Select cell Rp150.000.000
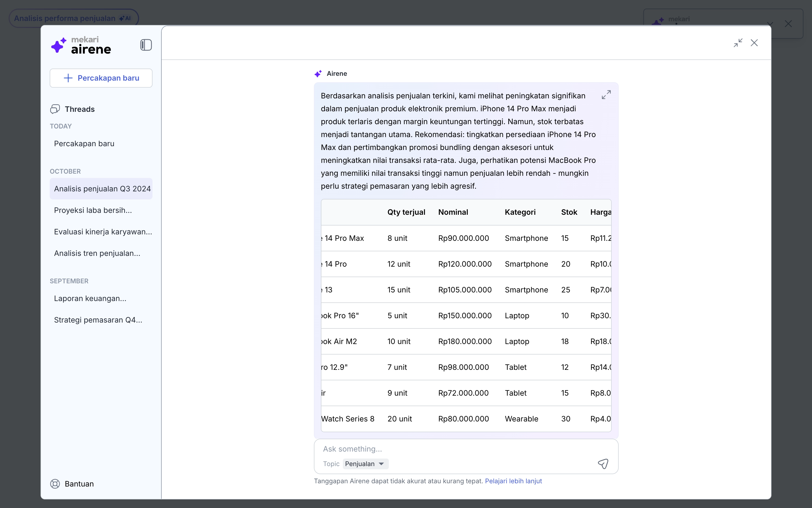812x508 pixels. (465, 316)
